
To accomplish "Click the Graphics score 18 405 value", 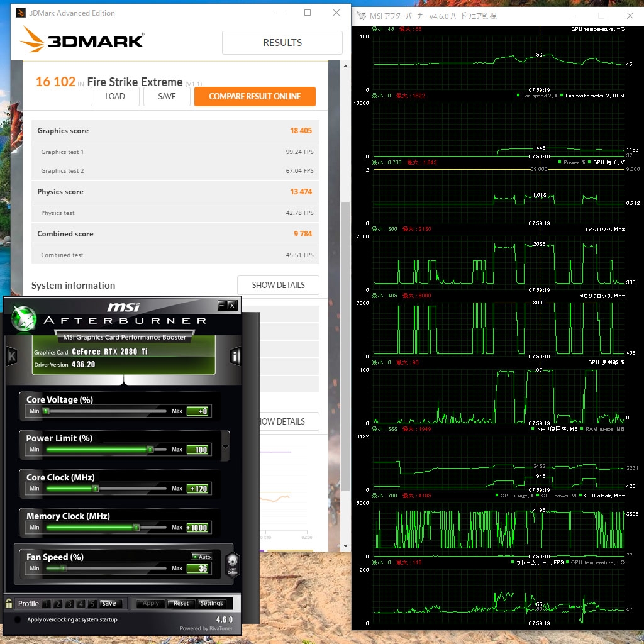I will [301, 131].
